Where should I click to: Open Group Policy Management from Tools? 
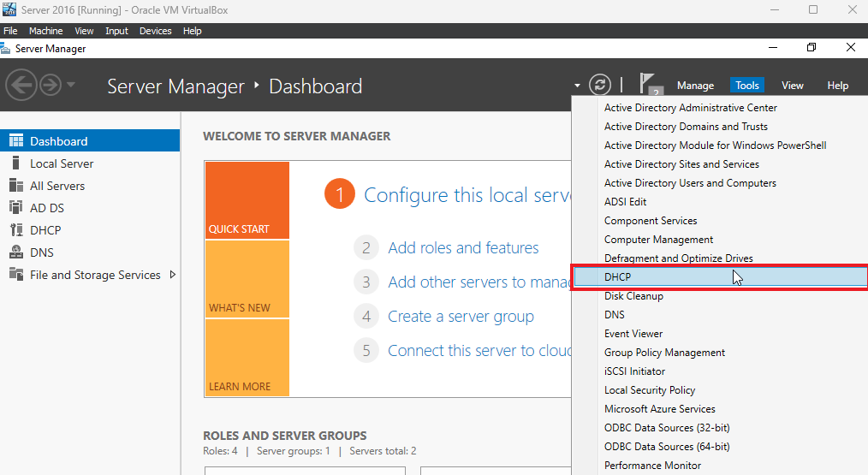click(664, 353)
